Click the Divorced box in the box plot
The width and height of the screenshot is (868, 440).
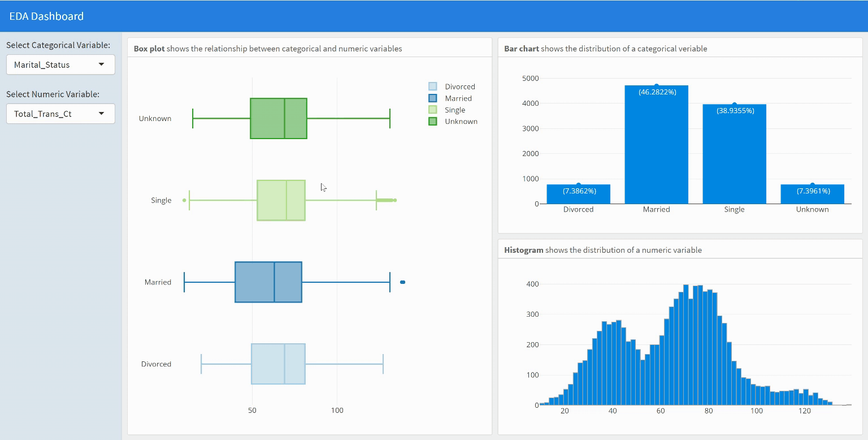pyautogui.click(x=278, y=364)
